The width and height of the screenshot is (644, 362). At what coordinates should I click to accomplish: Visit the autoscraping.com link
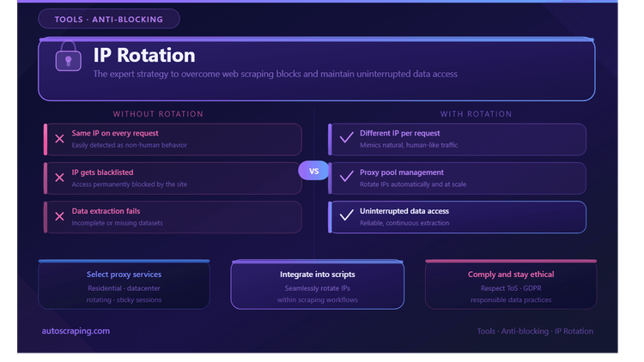[76, 331]
